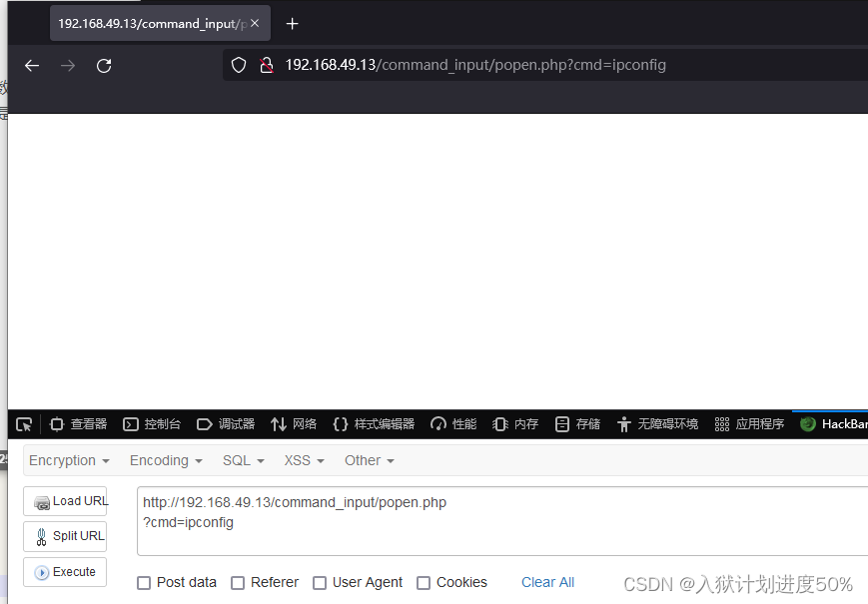868x604 pixels.
Task: Open the 查看器 inspector tab
Action: (x=78, y=424)
